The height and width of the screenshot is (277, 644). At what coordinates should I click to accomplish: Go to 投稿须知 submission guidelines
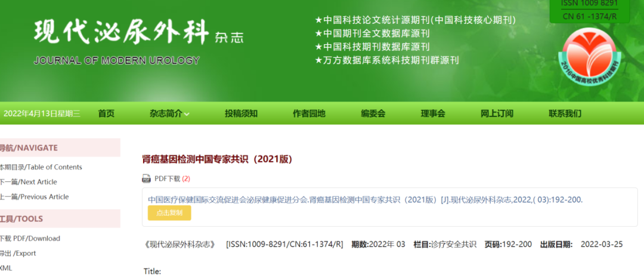[241, 113]
